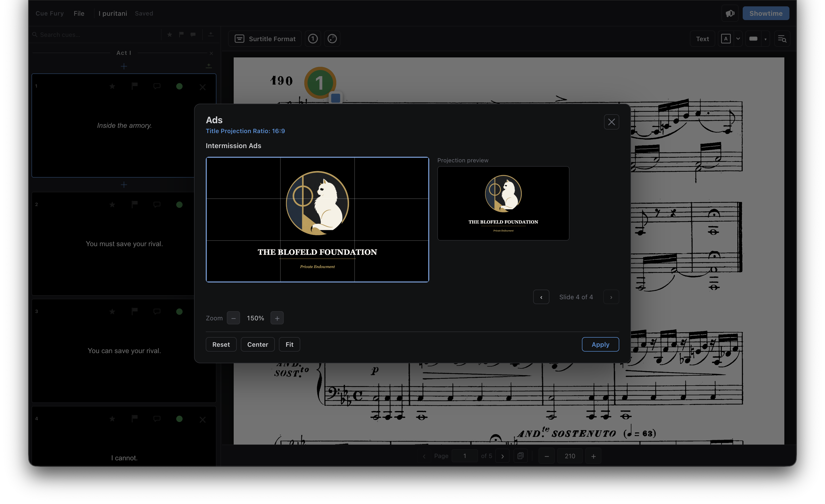Image resolution: width=825 pixels, height=504 pixels.
Task: Add a cue between cues 1 and 2
Action: [x=124, y=184]
